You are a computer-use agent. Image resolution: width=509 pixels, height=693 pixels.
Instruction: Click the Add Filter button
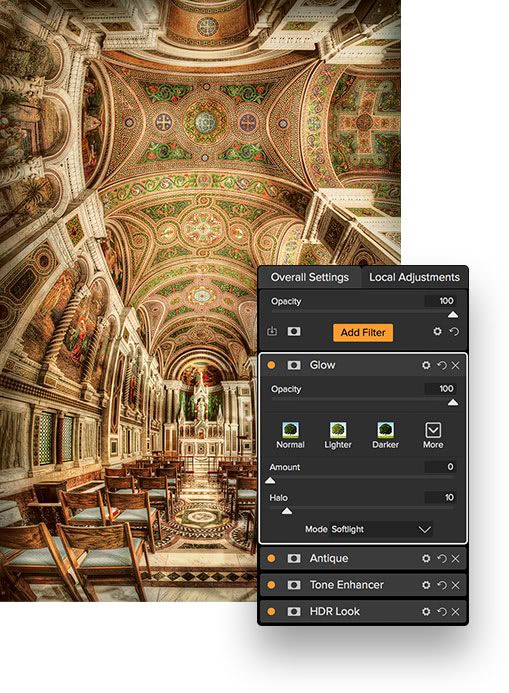363,332
